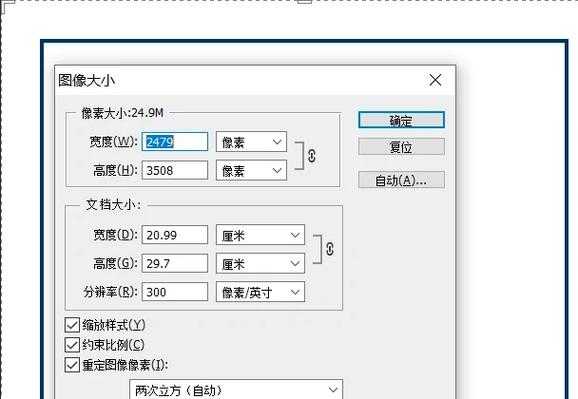578x399 pixels.
Task: Open the 像素/英寸 resolution unit dropdown
Action: (260, 292)
